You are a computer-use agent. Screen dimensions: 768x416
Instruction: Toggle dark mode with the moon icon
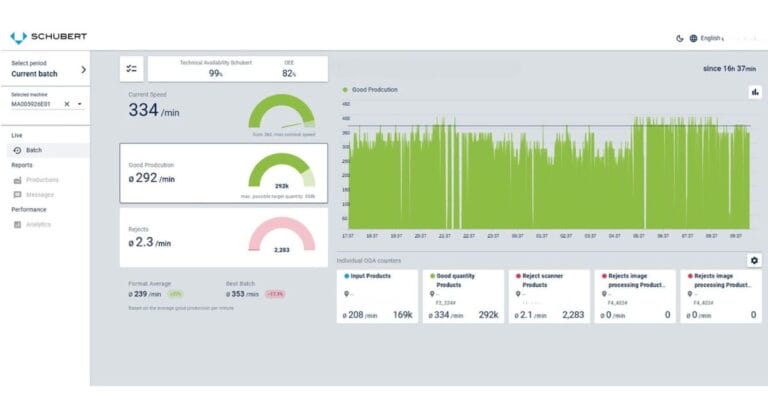tap(680, 38)
